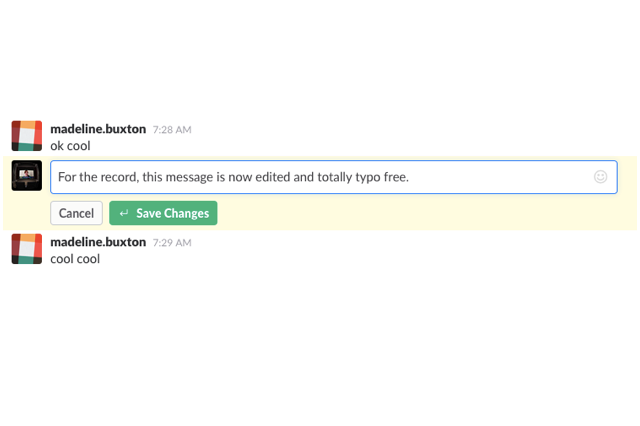This screenshot has width=640, height=426.
Task: Open the dark avatar next to the edit field
Action: click(27, 175)
